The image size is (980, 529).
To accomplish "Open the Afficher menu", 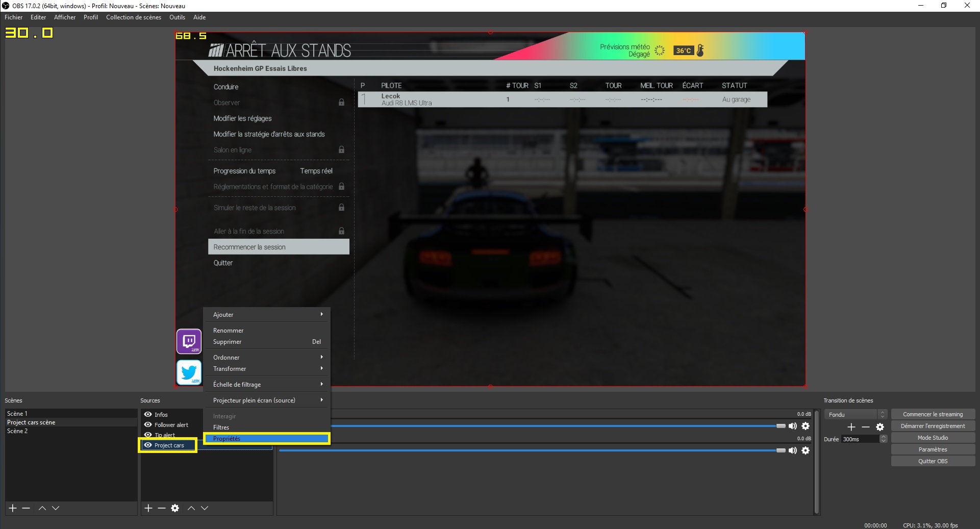I will point(65,17).
